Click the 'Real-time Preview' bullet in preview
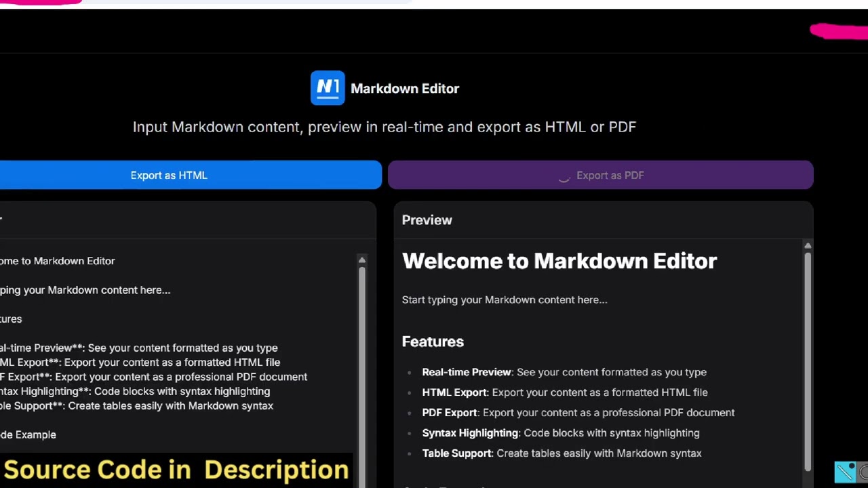This screenshot has height=488, width=868. point(564,372)
